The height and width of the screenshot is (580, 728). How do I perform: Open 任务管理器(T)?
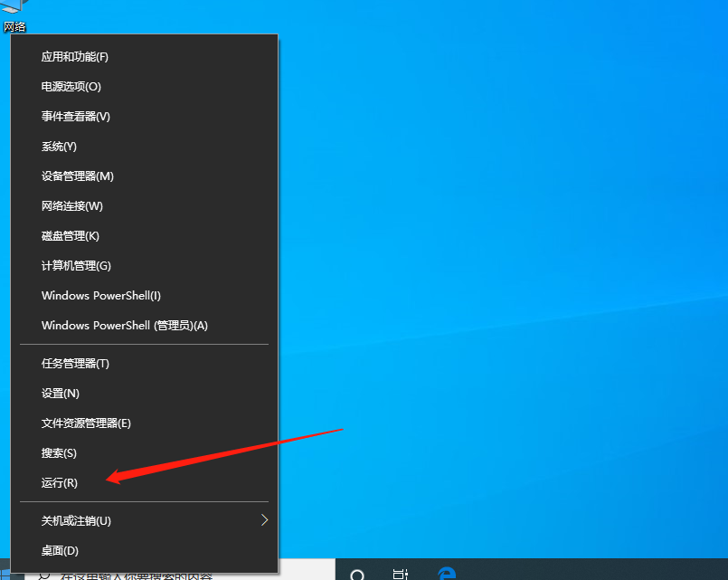click(75, 364)
